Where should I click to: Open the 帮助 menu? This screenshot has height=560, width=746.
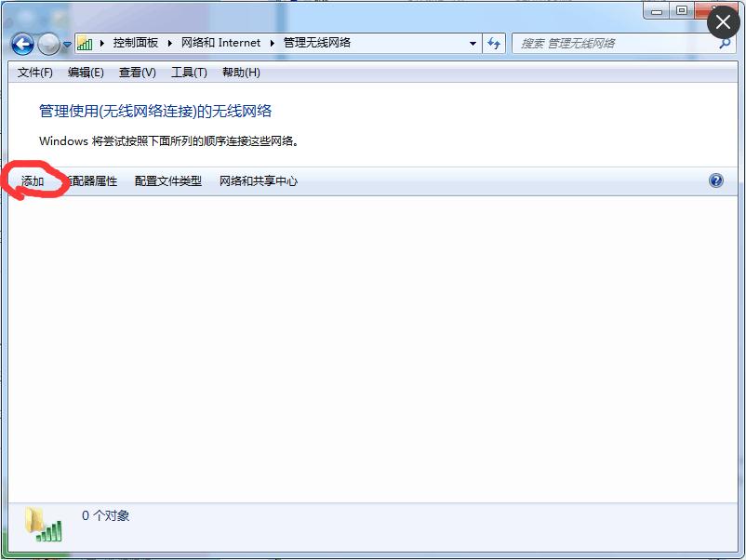tap(242, 73)
